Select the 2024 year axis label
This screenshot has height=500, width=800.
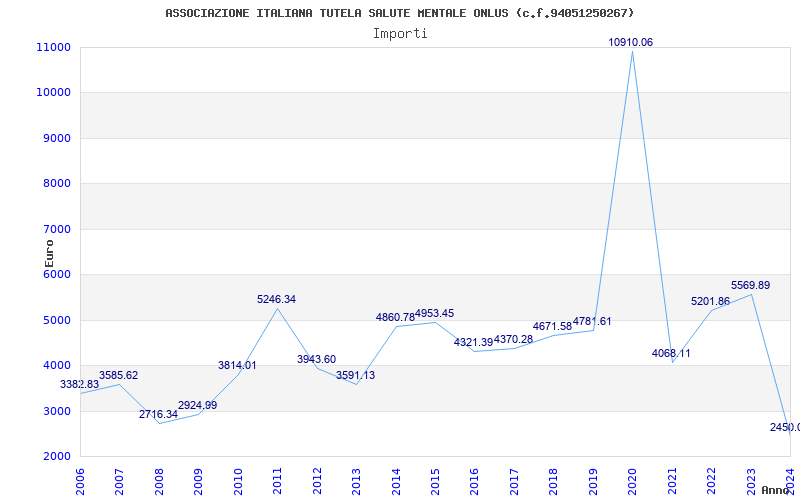[x=790, y=481]
